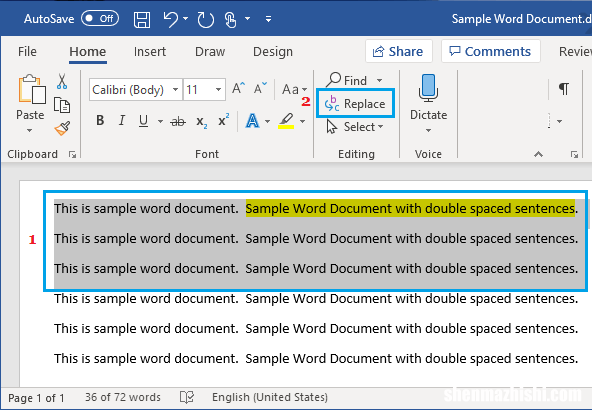Click the Save disk icon
Screen dimensions: 592x410
(x=142, y=19)
